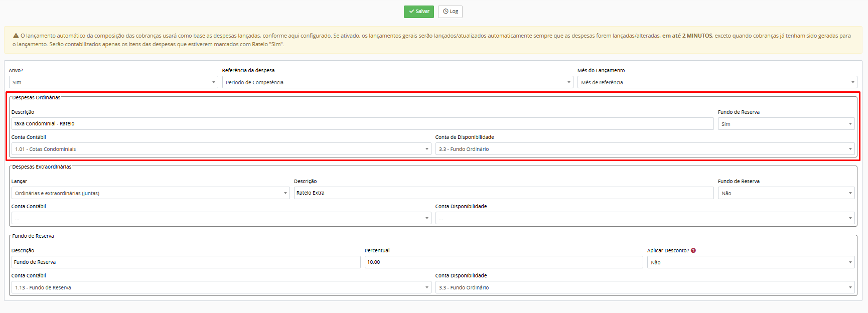This screenshot has height=313, width=868.
Task: Open the Log history button
Action: [x=450, y=12]
